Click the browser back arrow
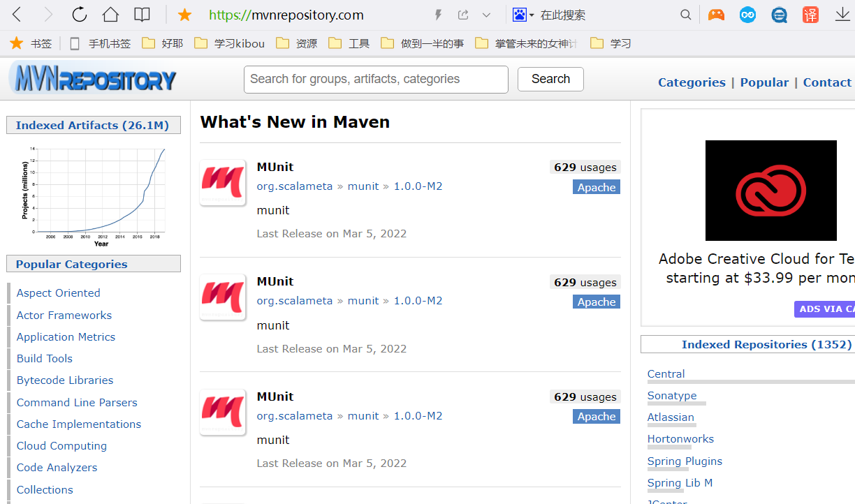855x504 pixels. point(17,15)
